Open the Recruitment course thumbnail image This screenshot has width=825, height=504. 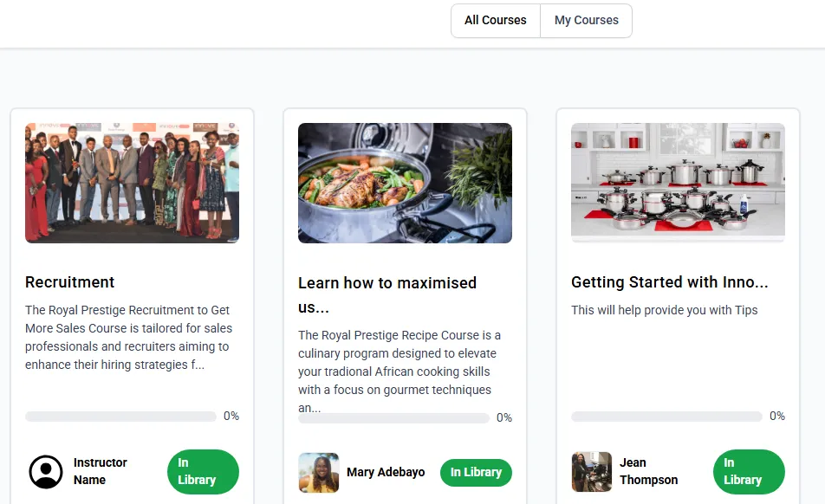(132, 183)
